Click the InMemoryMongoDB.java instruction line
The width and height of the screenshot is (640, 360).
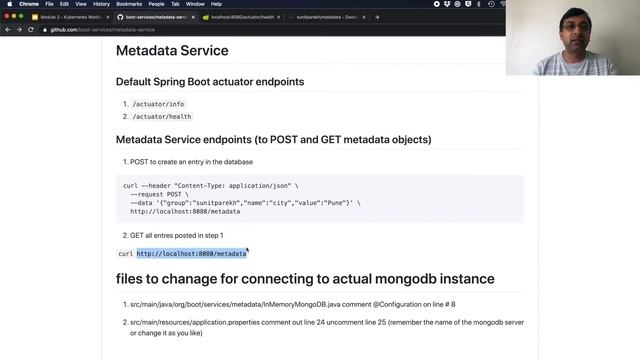[293, 304]
